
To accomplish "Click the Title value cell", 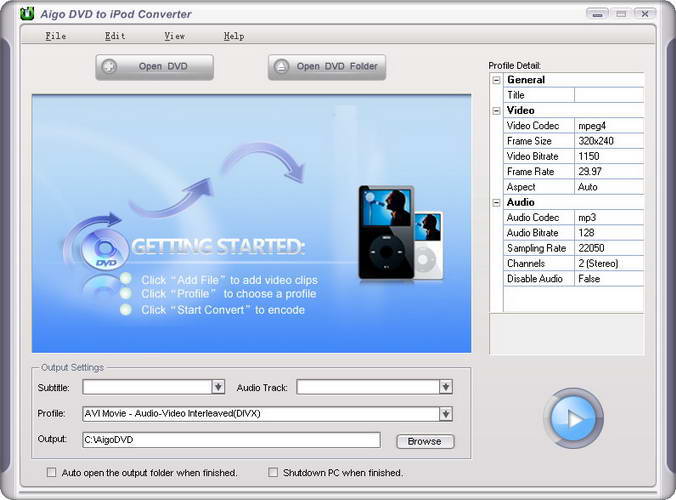I will point(609,95).
